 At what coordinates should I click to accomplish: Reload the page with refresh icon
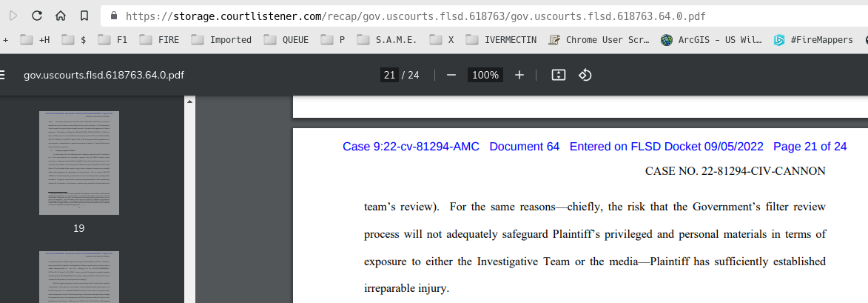[x=37, y=16]
